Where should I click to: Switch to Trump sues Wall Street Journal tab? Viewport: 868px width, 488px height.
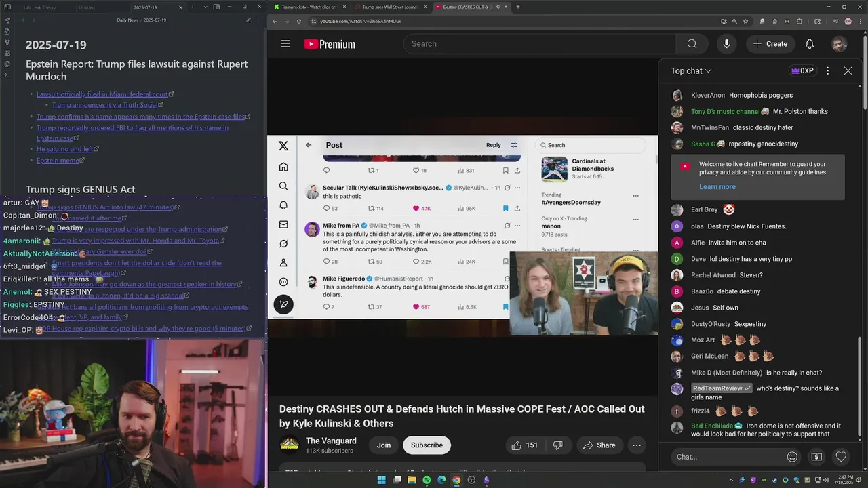[390, 7]
